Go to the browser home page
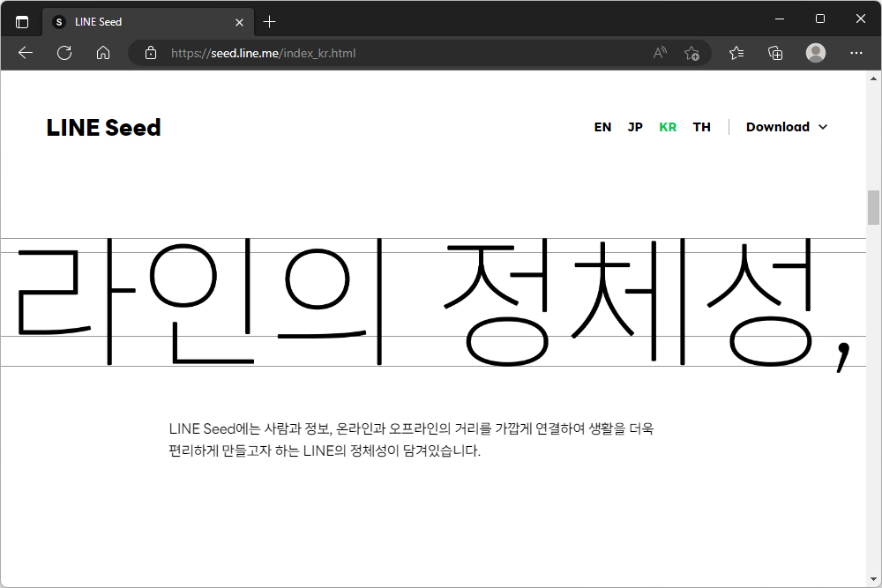Screen dimensions: 882x588 click(x=103, y=53)
